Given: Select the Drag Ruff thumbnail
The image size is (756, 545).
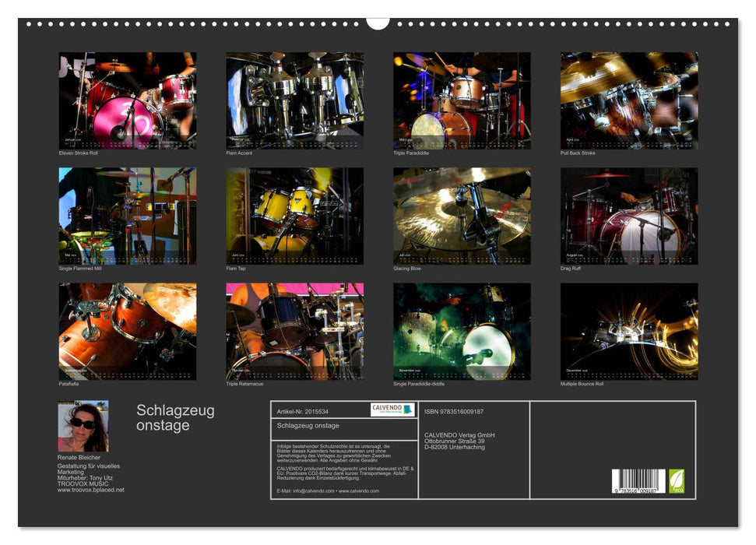Looking at the screenshot, I should [x=629, y=216].
